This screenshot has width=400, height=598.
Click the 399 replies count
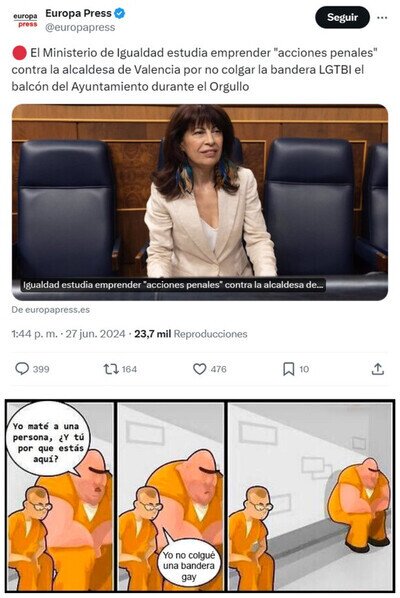tap(41, 369)
